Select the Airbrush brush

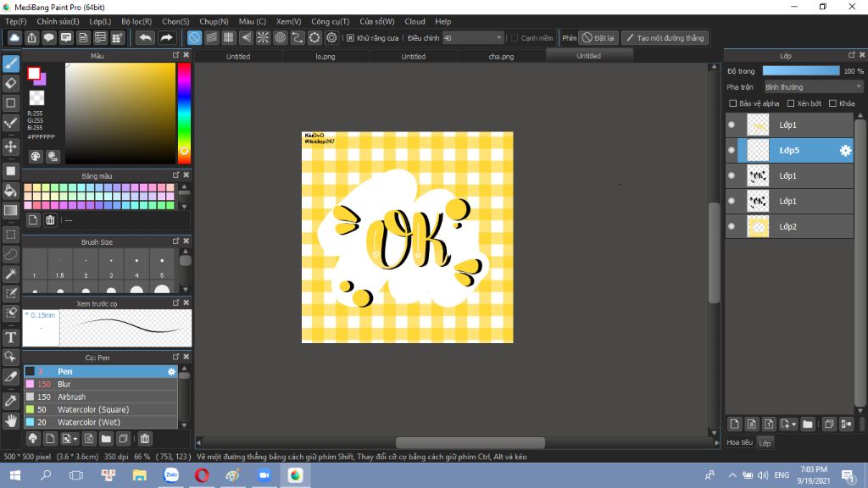pyautogui.click(x=100, y=396)
